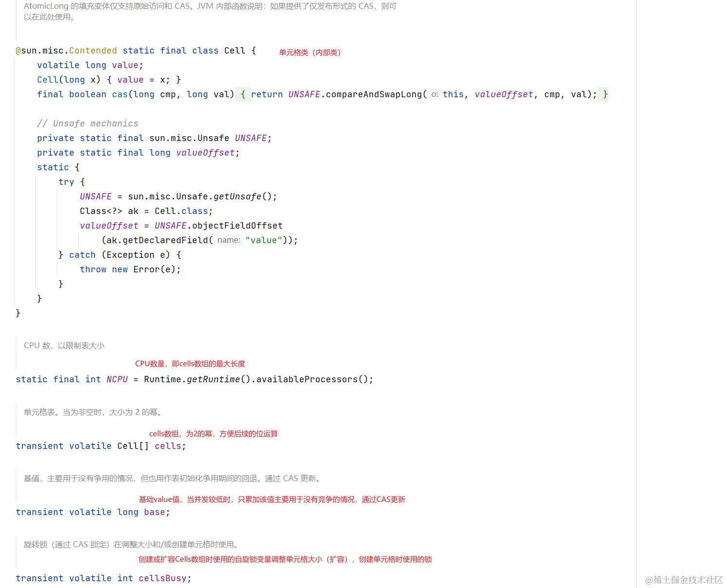Click the class name Cell in declaration
Image resolution: width=726 pixels, height=588 pixels.
click(x=235, y=51)
